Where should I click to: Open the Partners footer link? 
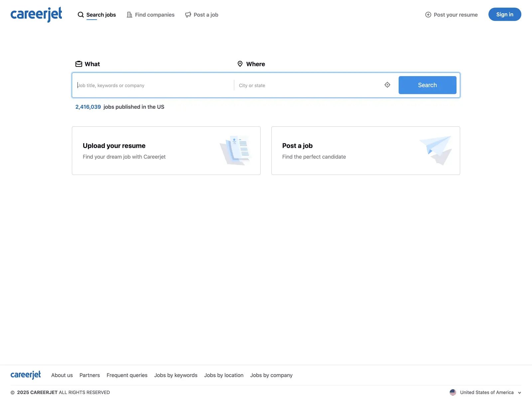click(89, 375)
